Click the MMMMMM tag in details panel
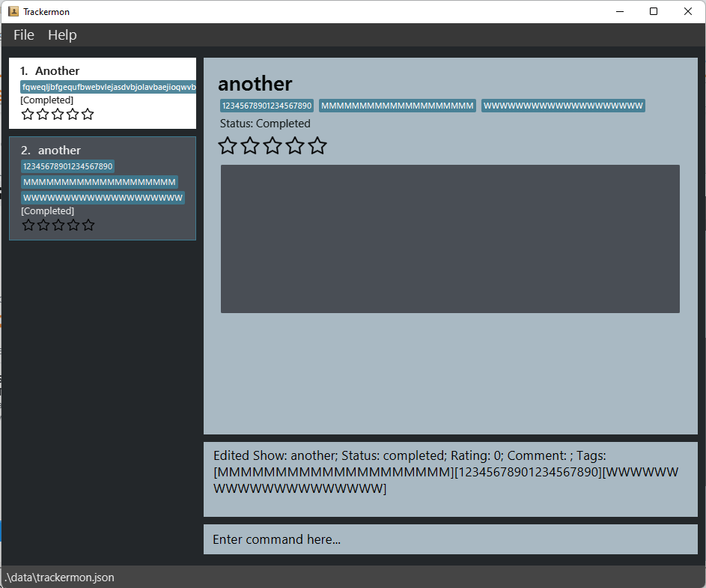The width and height of the screenshot is (706, 588). pyautogui.click(x=397, y=106)
